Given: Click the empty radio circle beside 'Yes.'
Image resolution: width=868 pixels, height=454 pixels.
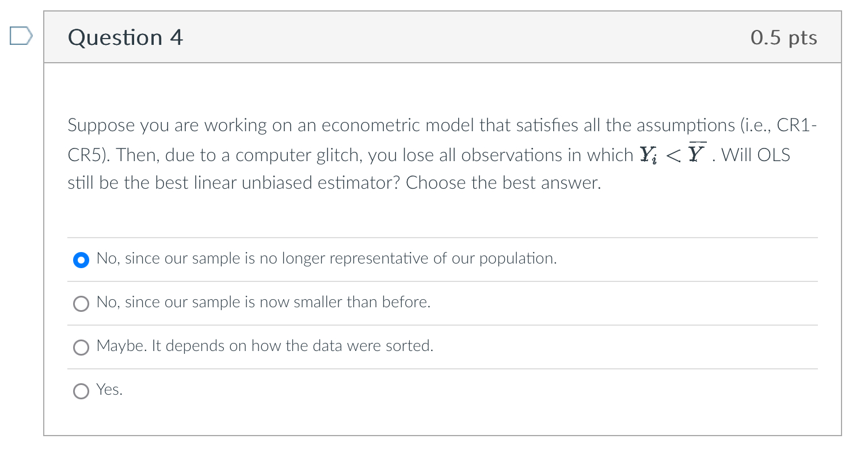Looking at the screenshot, I should click(x=81, y=391).
